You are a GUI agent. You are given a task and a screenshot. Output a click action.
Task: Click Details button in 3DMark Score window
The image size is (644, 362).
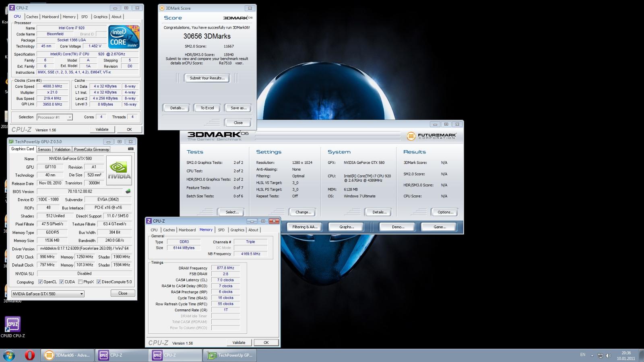(x=177, y=108)
